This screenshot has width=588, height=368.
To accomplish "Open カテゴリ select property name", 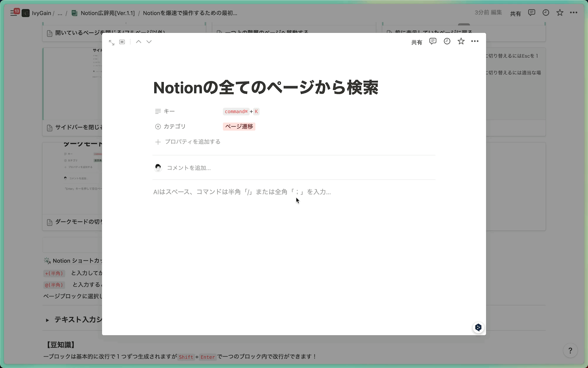I will (x=175, y=127).
